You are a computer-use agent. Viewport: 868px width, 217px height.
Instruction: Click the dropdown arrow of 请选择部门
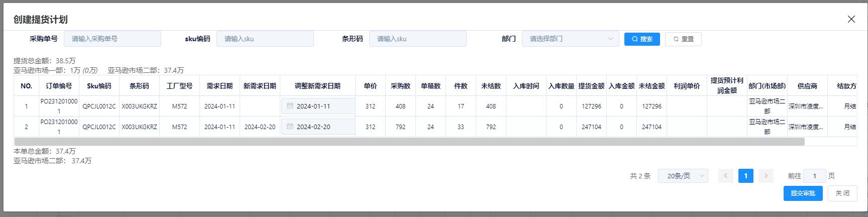tap(610, 39)
